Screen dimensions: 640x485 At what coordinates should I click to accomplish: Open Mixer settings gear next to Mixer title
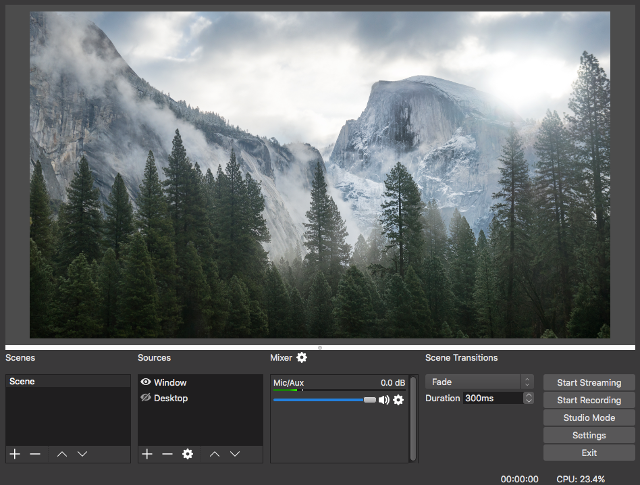coord(302,358)
